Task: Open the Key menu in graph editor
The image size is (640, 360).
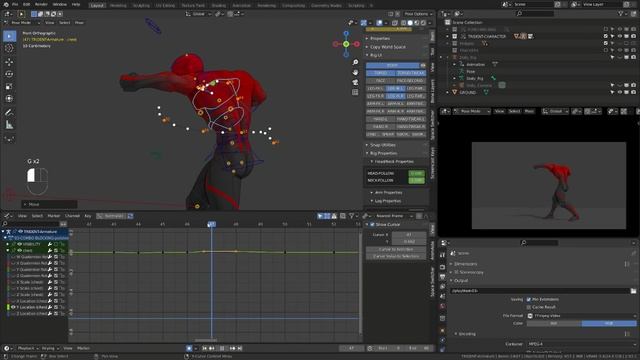Action: 88,216
